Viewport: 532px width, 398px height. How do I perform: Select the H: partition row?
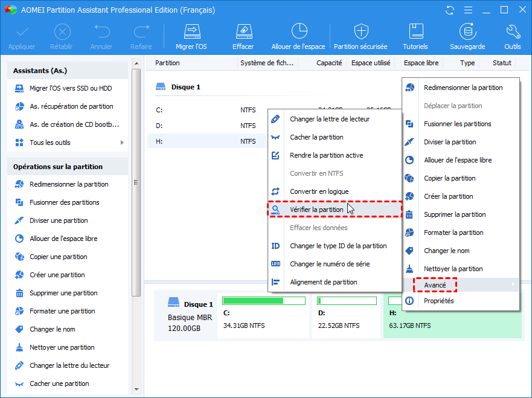tap(208, 141)
